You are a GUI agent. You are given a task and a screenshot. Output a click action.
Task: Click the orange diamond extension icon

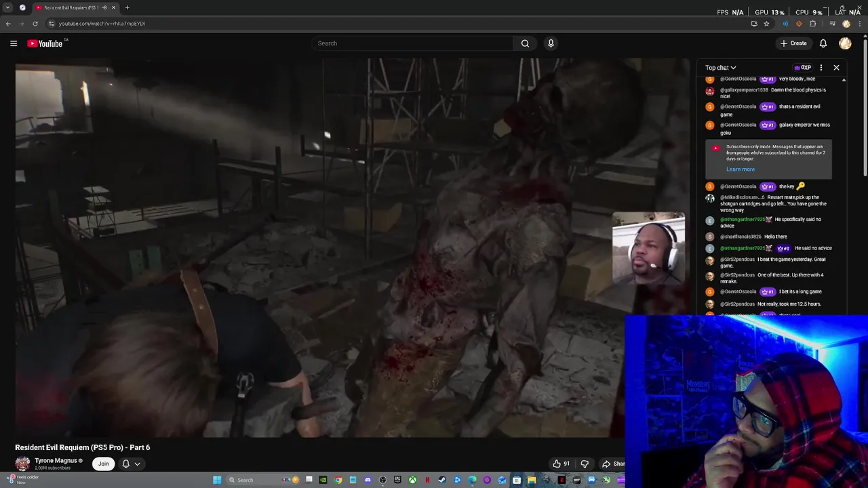[x=799, y=24]
